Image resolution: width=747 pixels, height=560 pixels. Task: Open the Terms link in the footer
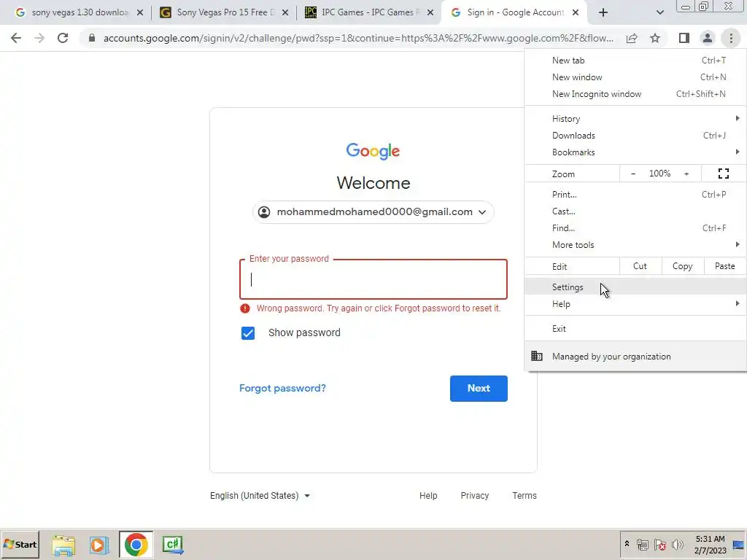[x=524, y=496]
